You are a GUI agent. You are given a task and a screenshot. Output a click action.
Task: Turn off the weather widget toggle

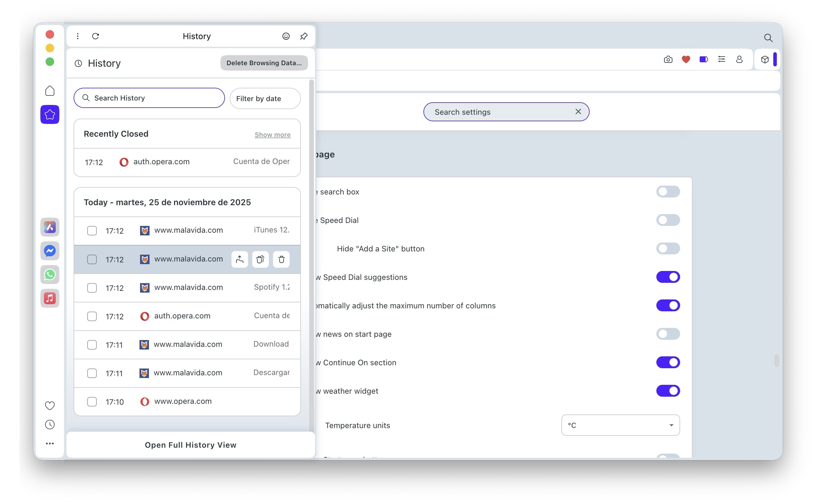pyautogui.click(x=668, y=391)
